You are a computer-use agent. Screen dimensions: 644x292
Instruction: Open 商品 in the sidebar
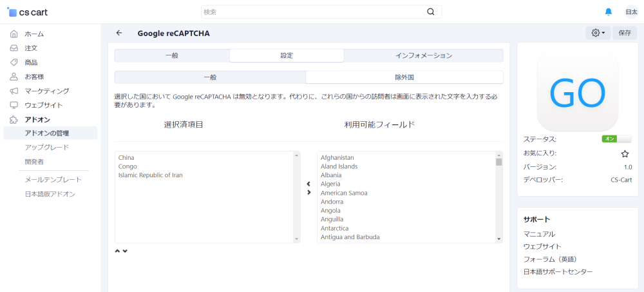pyautogui.click(x=31, y=63)
